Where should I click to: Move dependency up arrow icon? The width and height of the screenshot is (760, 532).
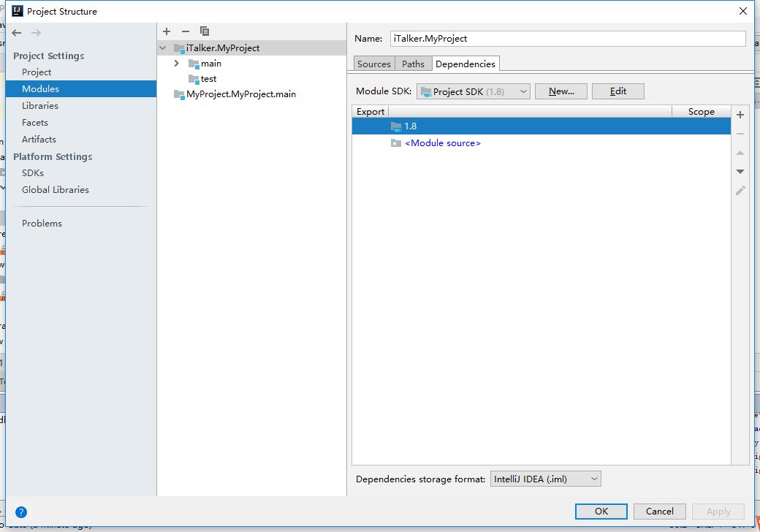point(740,153)
